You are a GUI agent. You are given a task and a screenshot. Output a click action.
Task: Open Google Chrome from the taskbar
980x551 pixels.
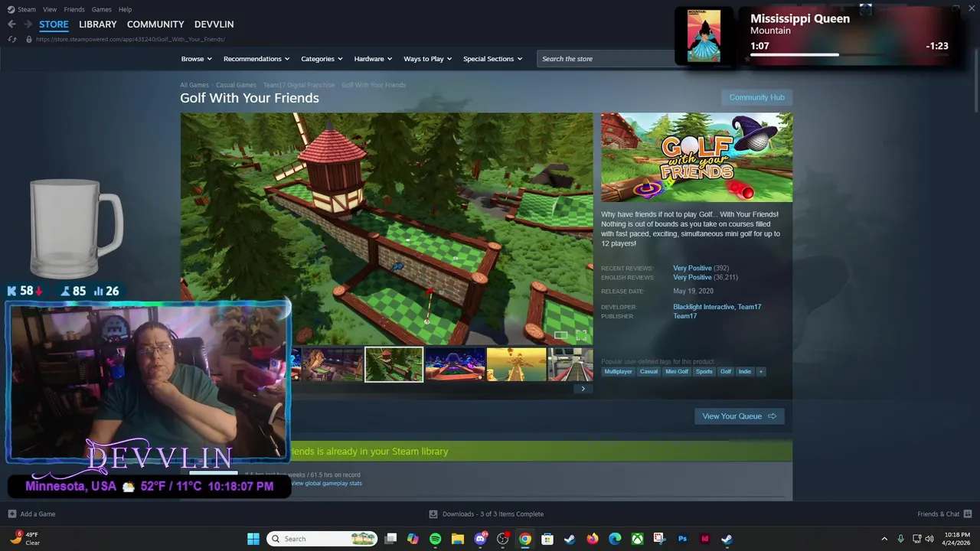(x=525, y=539)
